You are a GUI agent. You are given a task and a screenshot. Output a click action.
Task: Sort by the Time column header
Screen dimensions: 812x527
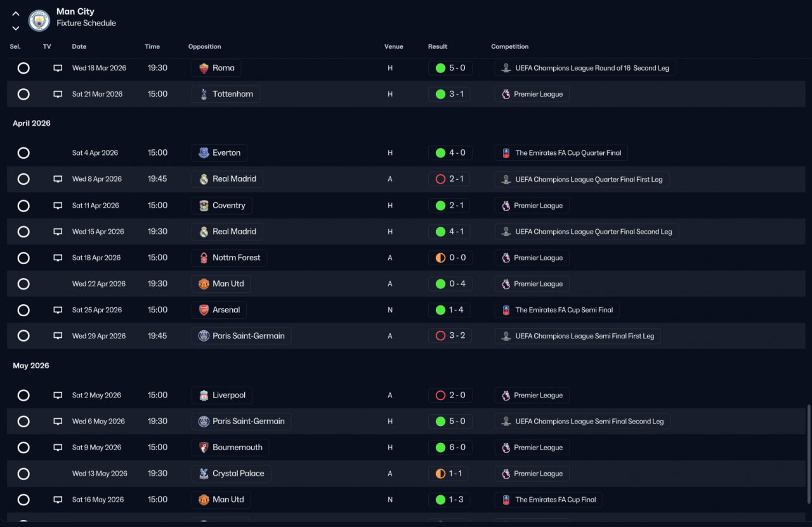[x=152, y=47]
